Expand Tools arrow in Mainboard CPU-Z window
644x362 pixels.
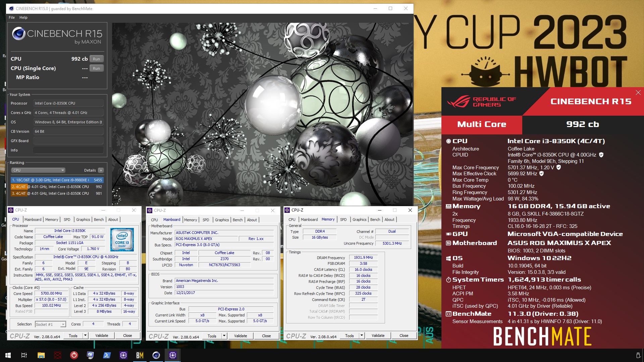pos(224,336)
